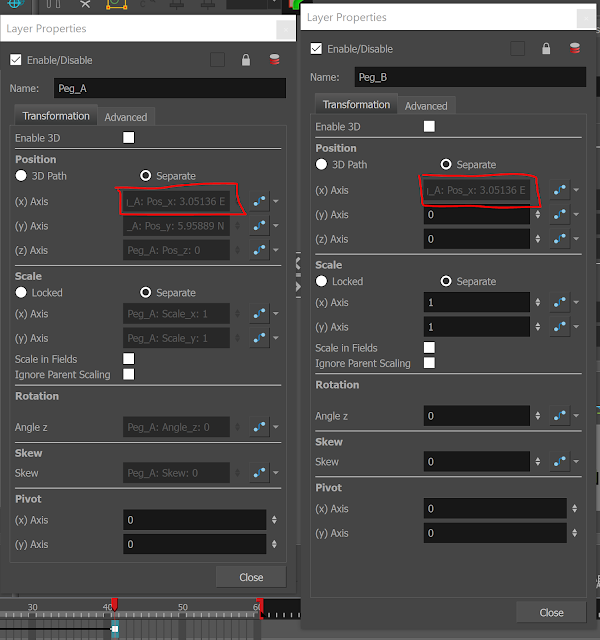Expand function dropdown for Peg_B Skew
The width and height of the screenshot is (600, 640).
(x=576, y=462)
